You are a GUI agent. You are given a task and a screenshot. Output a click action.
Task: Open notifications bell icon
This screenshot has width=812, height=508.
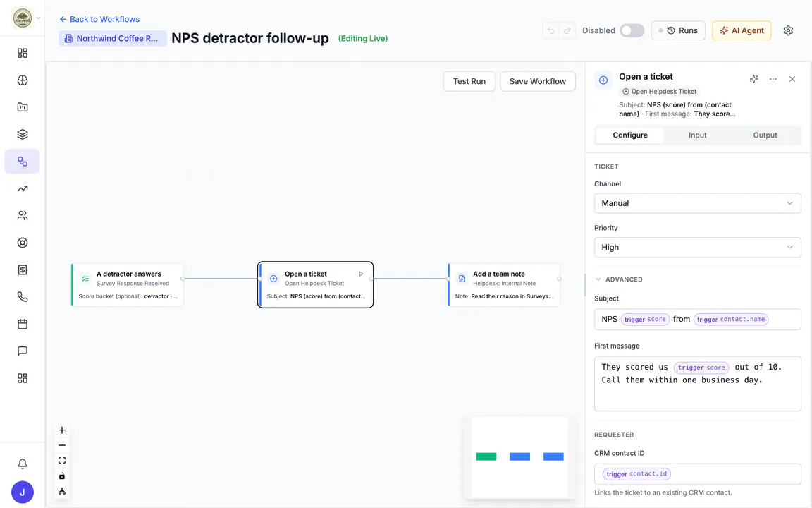click(x=23, y=464)
